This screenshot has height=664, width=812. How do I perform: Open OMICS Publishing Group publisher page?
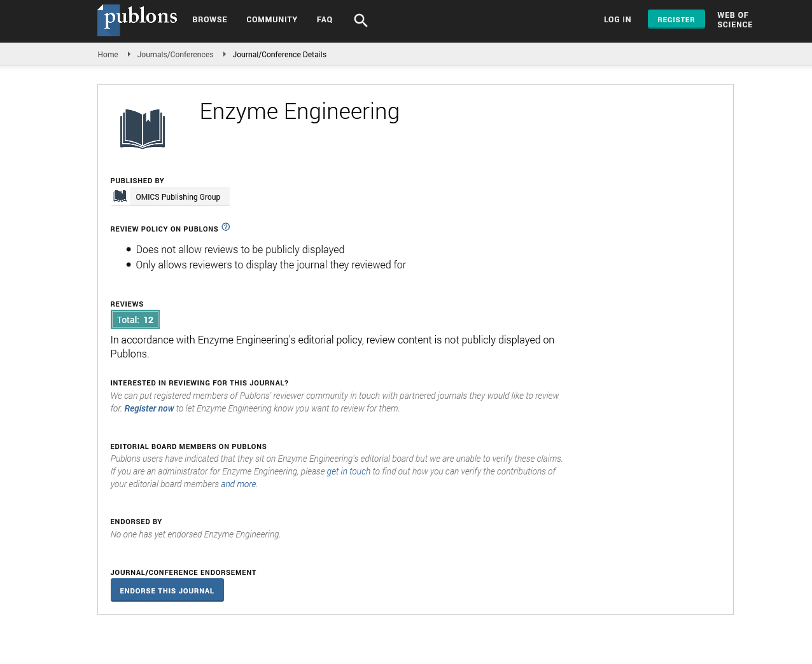tap(178, 197)
